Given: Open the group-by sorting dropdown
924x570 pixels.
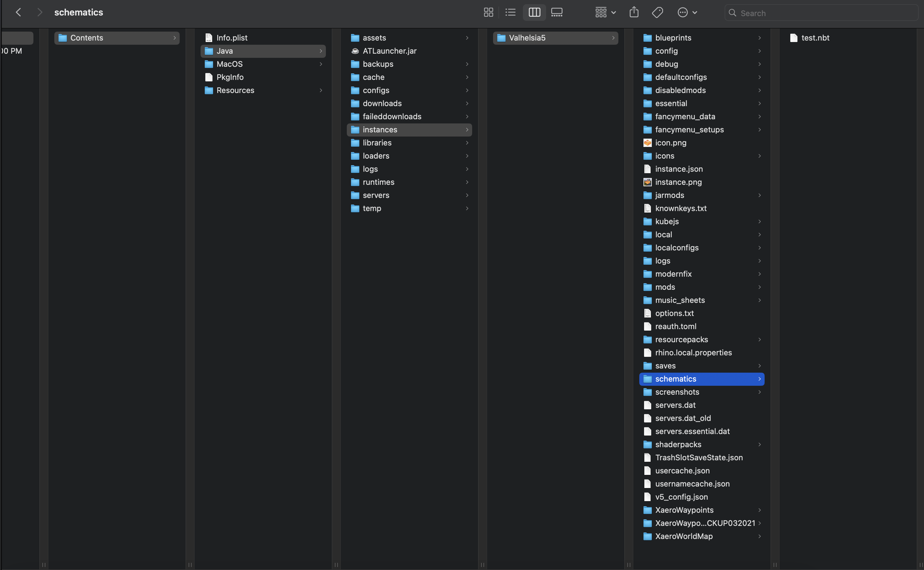Looking at the screenshot, I should click(604, 12).
